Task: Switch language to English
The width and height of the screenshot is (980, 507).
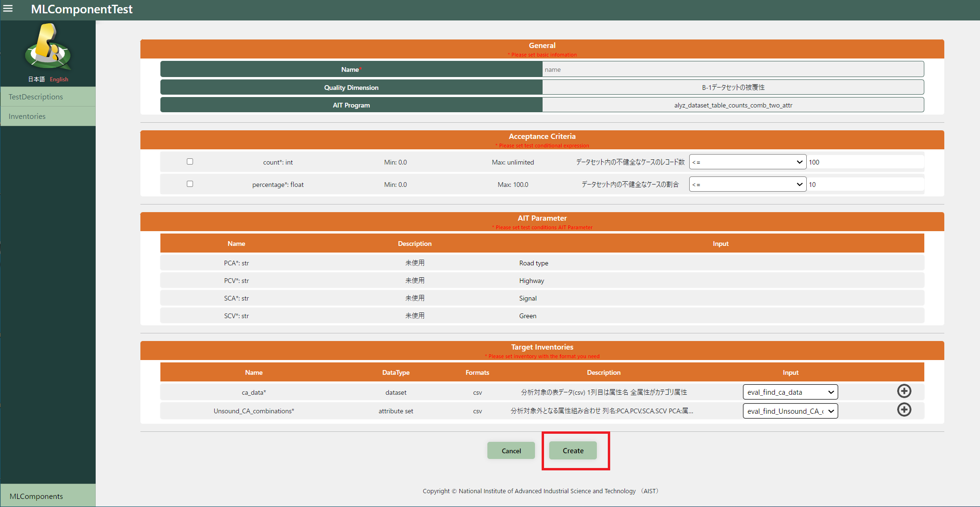Action: pos(59,79)
